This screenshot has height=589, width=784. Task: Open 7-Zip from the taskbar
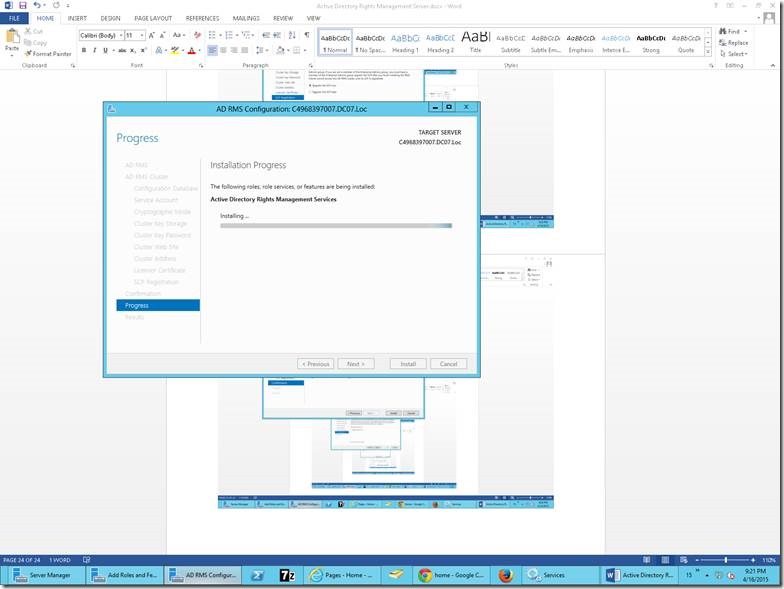[287, 575]
